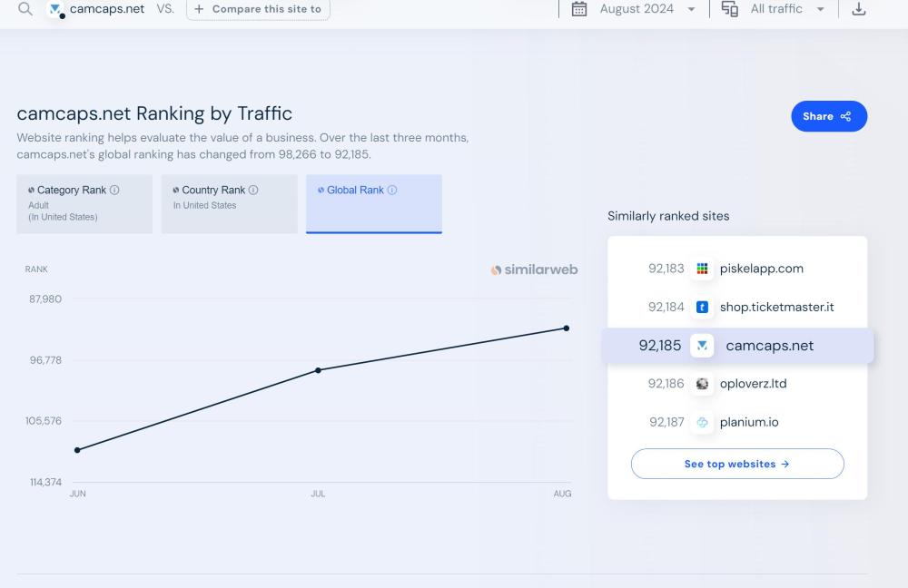This screenshot has width=908, height=588.
Task: Click the info icon next to Country Rank
Action: [253, 191]
